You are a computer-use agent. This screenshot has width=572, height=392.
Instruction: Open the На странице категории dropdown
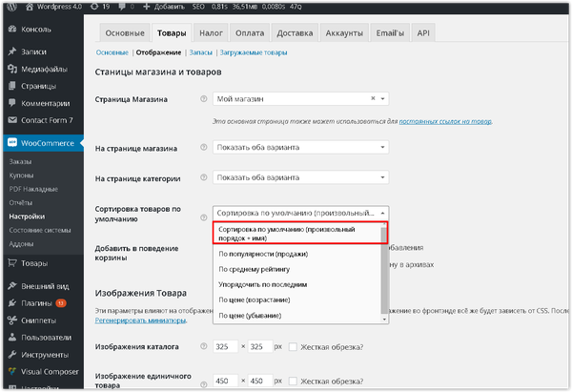click(x=300, y=177)
